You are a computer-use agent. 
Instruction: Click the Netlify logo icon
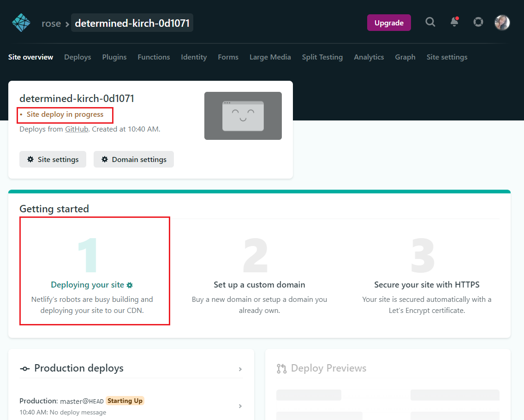pos(21,23)
